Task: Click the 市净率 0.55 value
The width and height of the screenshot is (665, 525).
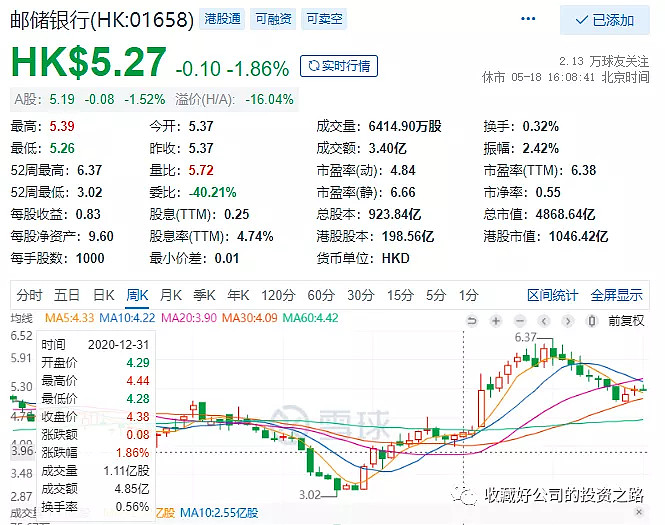Action: coord(548,192)
